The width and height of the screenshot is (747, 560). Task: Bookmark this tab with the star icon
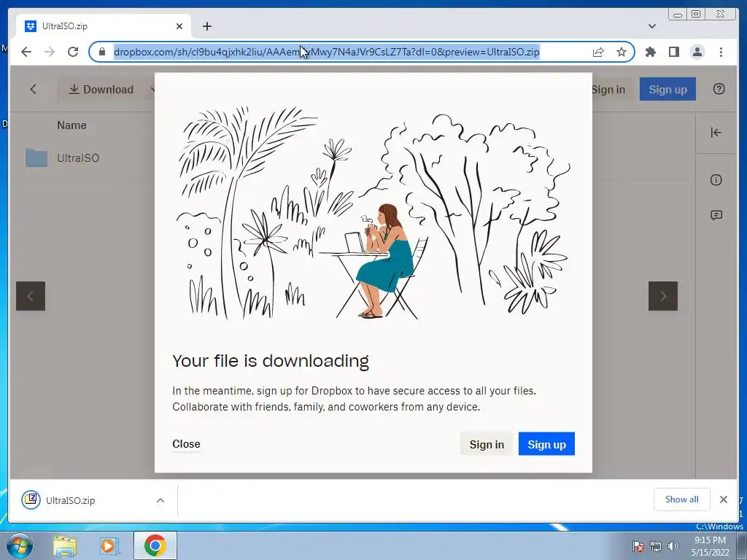(x=622, y=52)
